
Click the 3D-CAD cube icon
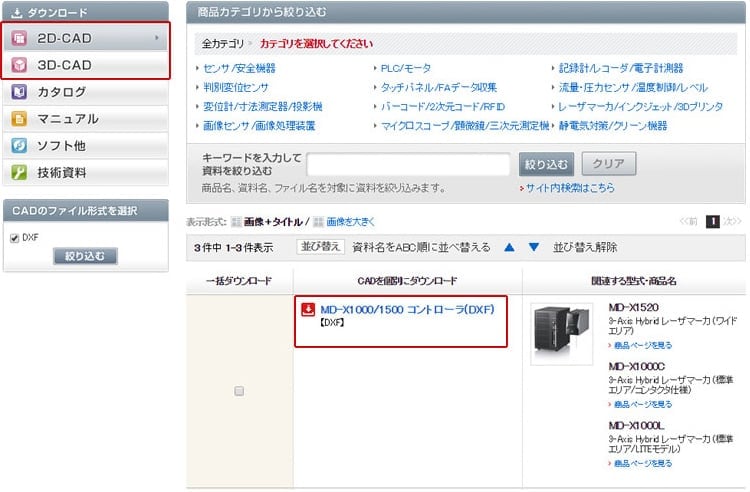tap(19, 65)
